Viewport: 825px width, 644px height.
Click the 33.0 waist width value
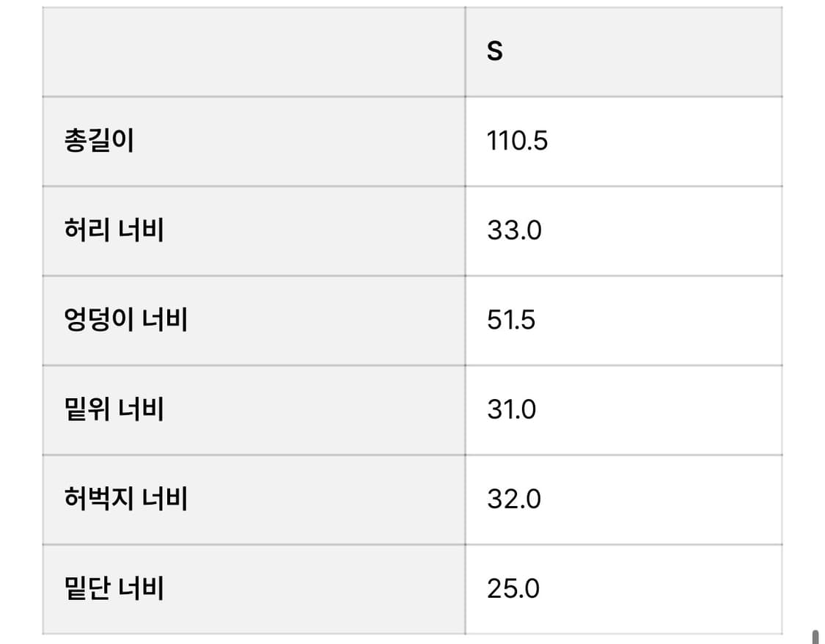(x=514, y=230)
